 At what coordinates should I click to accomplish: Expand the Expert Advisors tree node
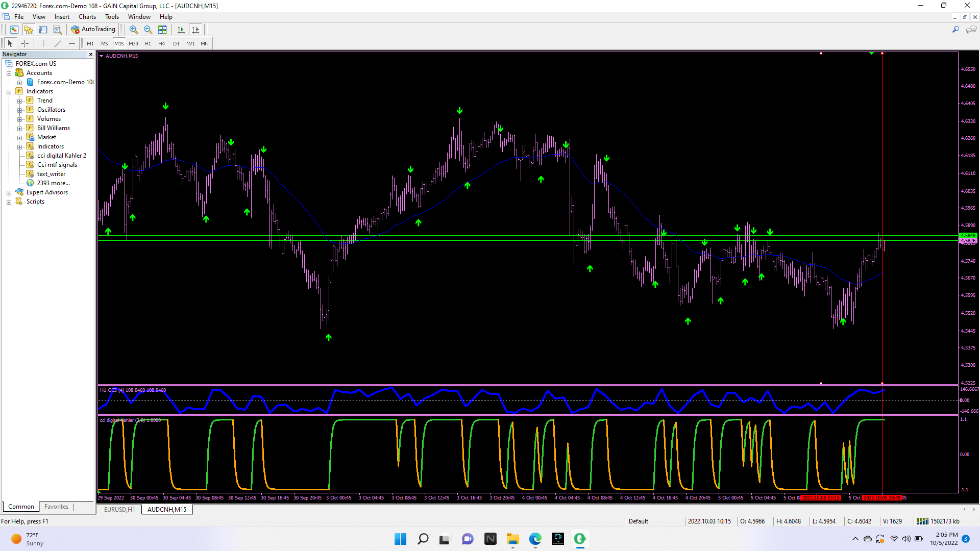point(9,193)
